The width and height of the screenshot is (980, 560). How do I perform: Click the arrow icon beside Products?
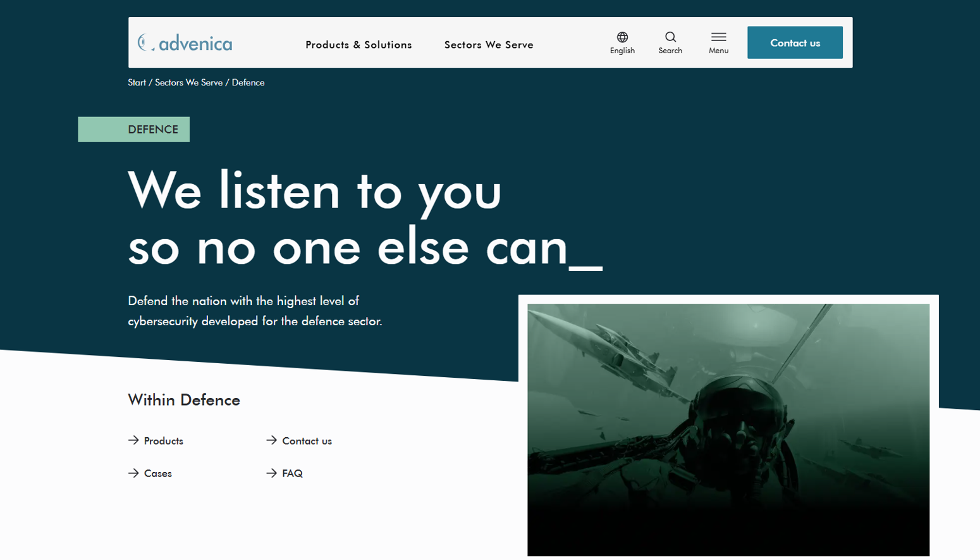pyautogui.click(x=133, y=440)
